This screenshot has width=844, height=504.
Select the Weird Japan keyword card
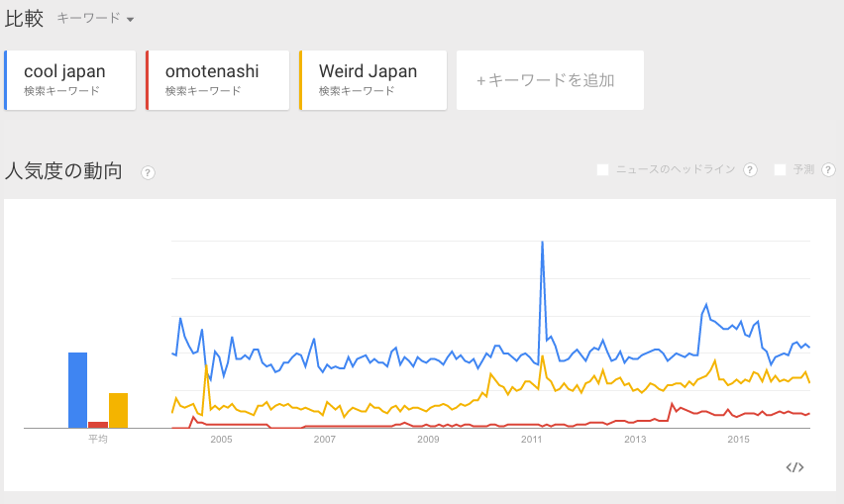(370, 80)
